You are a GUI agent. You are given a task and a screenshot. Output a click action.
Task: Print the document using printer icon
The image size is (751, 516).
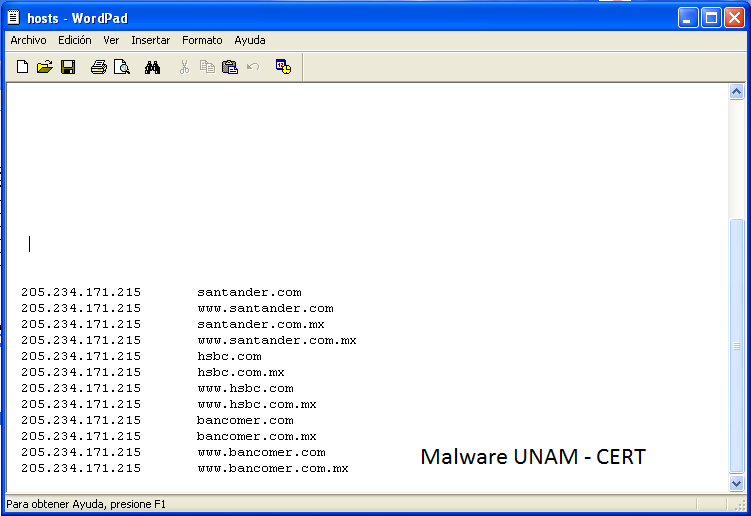tap(99, 67)
